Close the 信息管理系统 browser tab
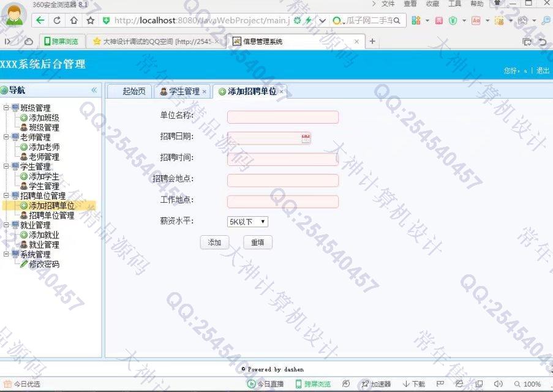The width and height of the screenshot is (553, 392). (x=356, y=42)
